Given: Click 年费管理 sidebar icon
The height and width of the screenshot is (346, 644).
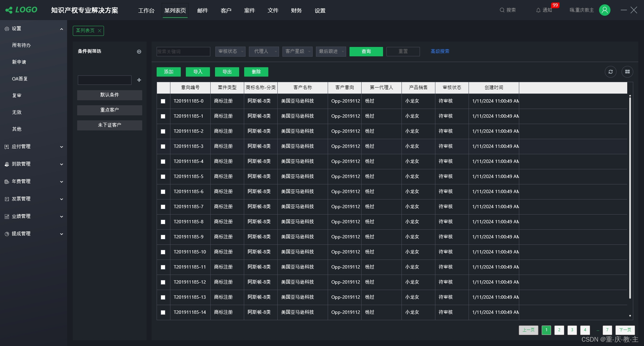Looking at the screenshot, I should point(7,182).
